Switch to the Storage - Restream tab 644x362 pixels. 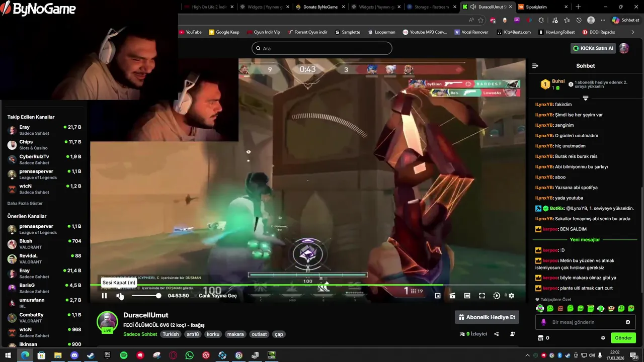[431, 7]
